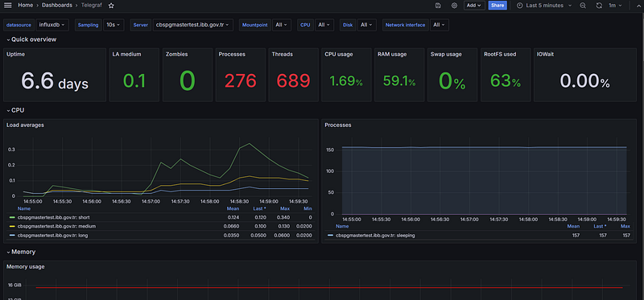Click the zoom out time range icon
The height and width of the screenshot is (300, 644).
[583, 6]
